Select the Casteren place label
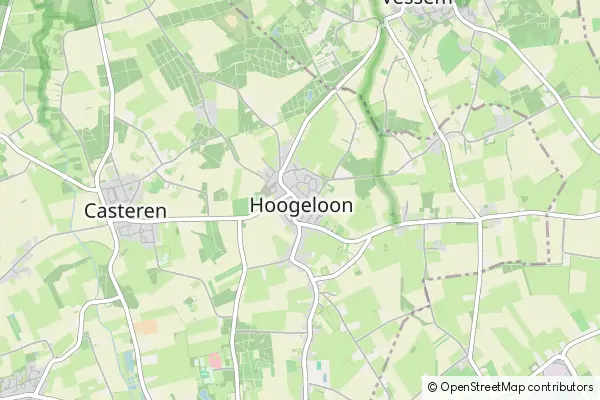This screenshot has height=400, width=600. (126, 211)
